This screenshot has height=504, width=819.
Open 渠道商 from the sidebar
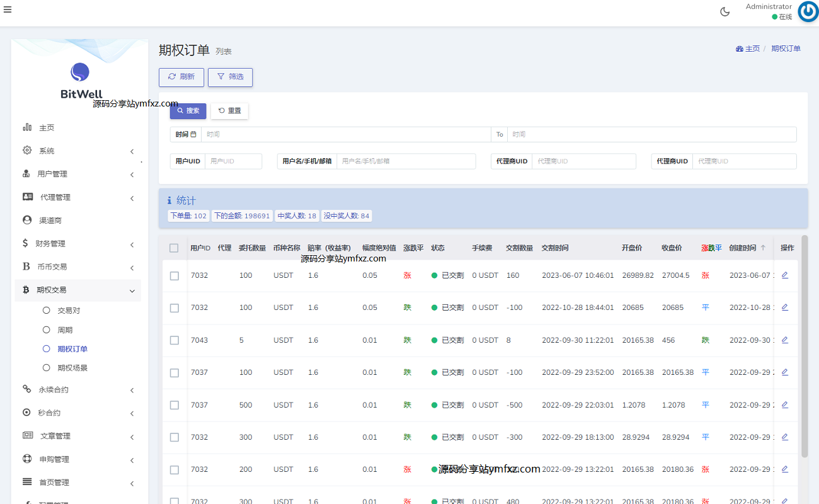pyautogui.click(x=50, y=220)
